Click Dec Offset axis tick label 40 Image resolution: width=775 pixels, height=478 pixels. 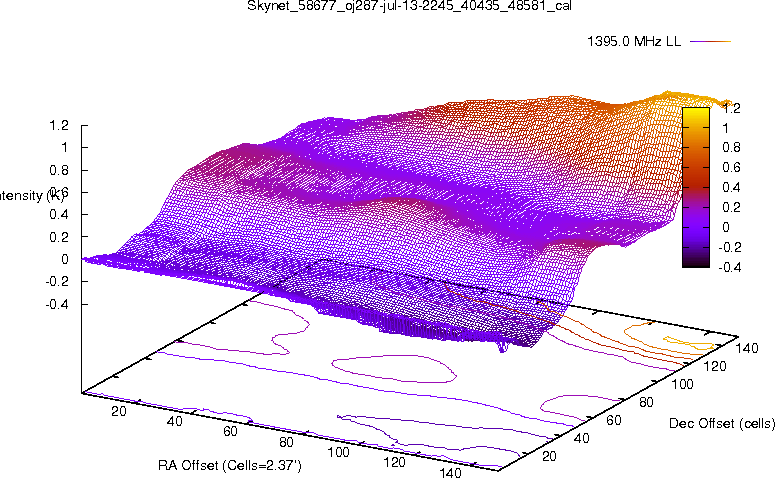click(x=582, y=438)
